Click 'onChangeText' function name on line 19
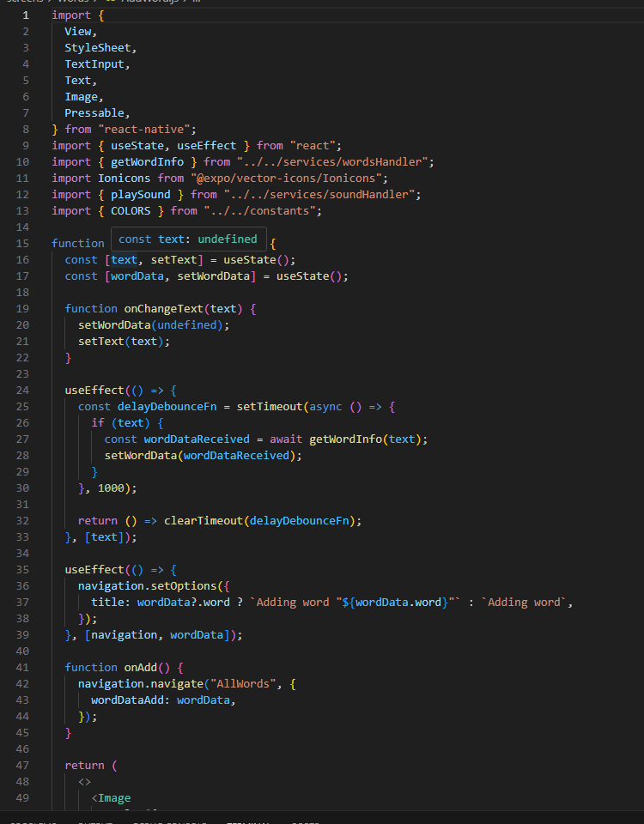Image resolution: width=644 pixels, height=824 pixels. click(x=163, y=308)
